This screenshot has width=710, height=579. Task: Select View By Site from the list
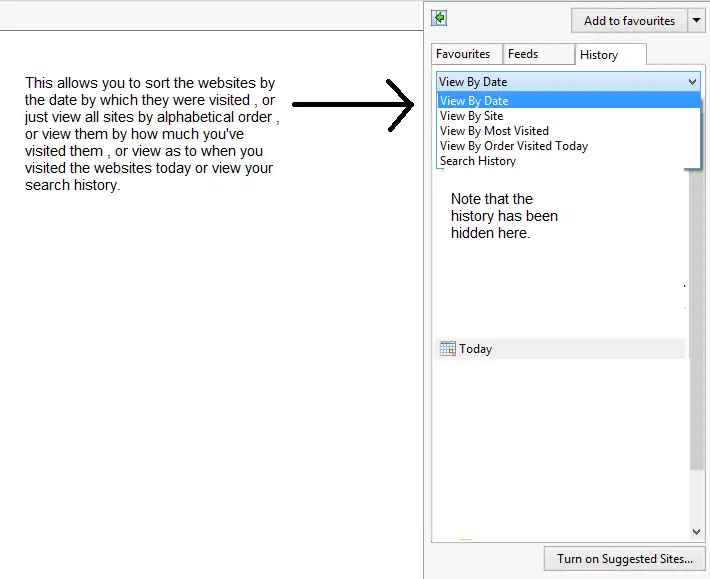[471, 116]
